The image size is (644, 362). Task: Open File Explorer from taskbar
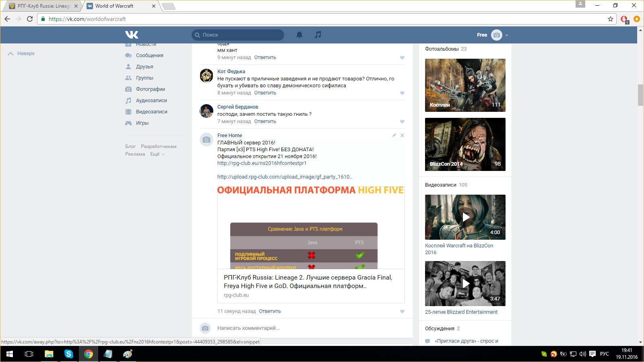[x=49, y=354]
